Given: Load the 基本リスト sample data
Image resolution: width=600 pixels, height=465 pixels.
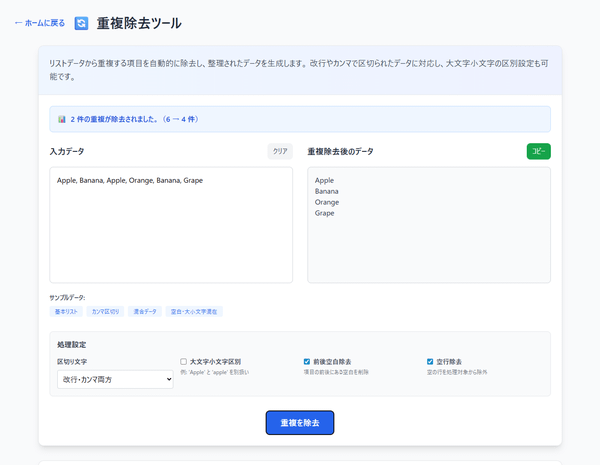Looking at the screenshot, I should point(66,312).
